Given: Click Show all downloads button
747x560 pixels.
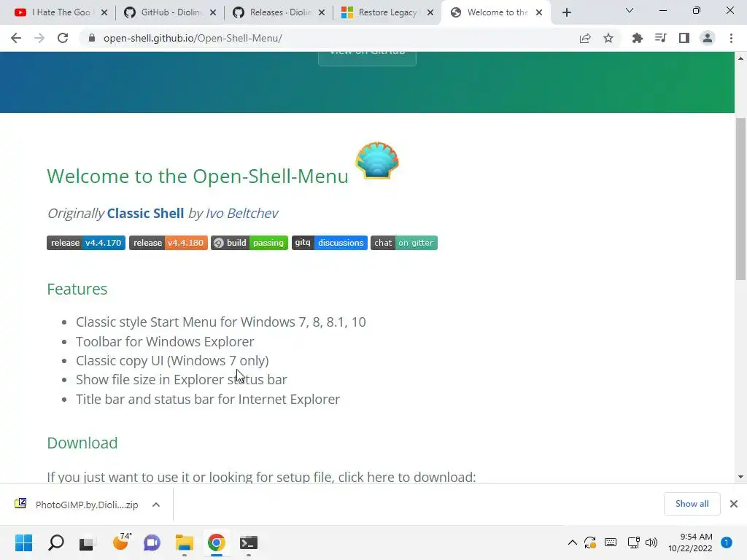Looking at the screenshot, I should (x=692, y=504).
